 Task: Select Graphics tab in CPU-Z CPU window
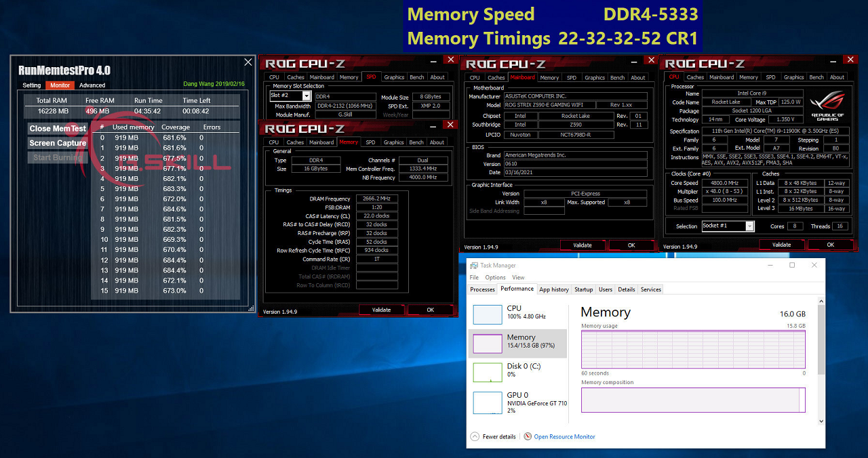click(793, 77)
